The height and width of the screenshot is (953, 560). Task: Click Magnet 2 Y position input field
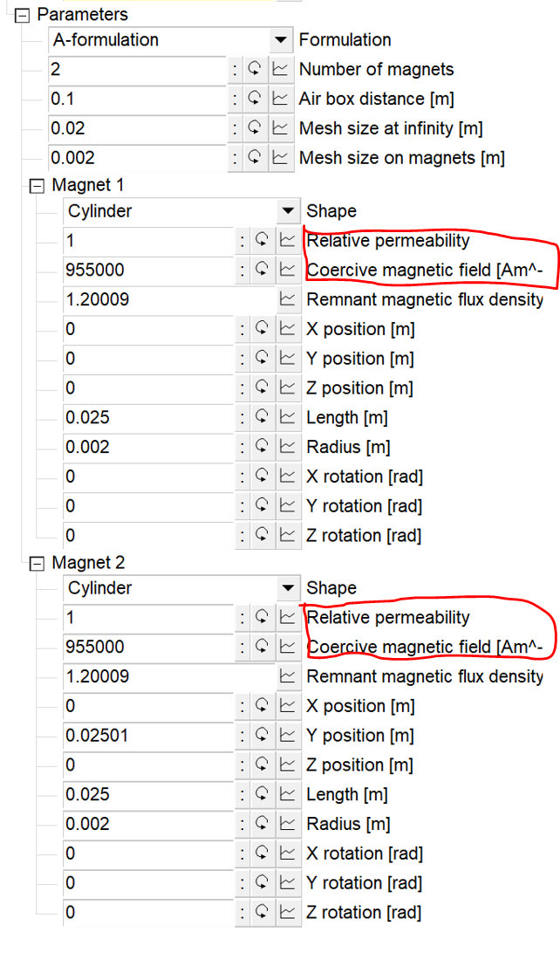[x=148, y=736]
